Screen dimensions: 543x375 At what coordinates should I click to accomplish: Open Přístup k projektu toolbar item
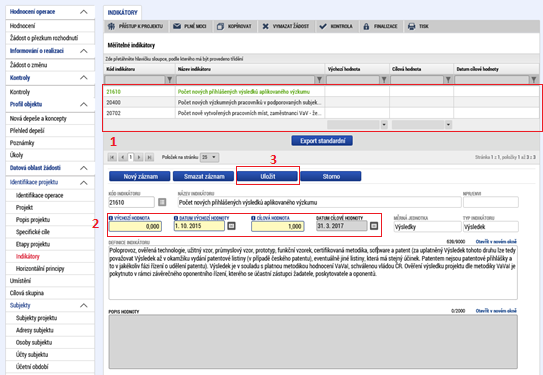[x=135, y=26]
